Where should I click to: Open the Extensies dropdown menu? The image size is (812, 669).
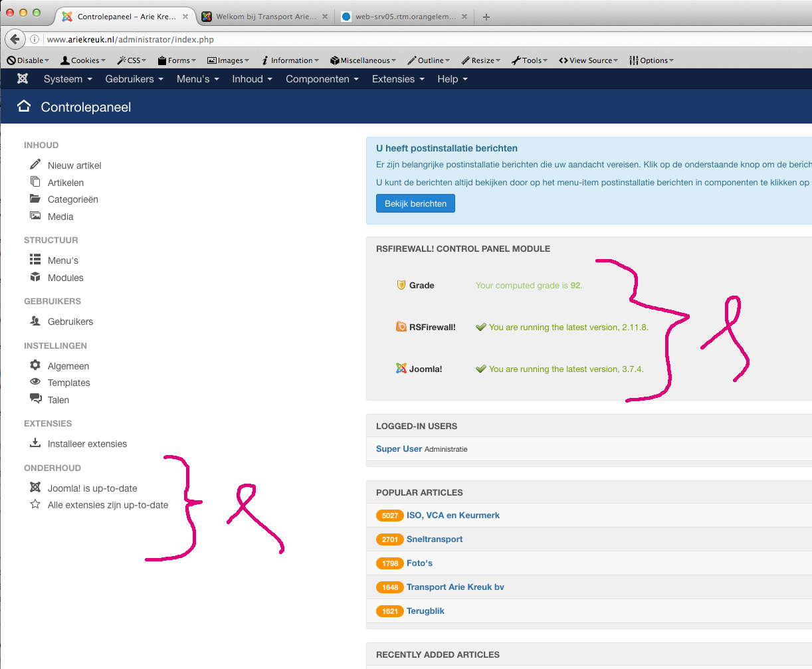click(x=397, y=79)
